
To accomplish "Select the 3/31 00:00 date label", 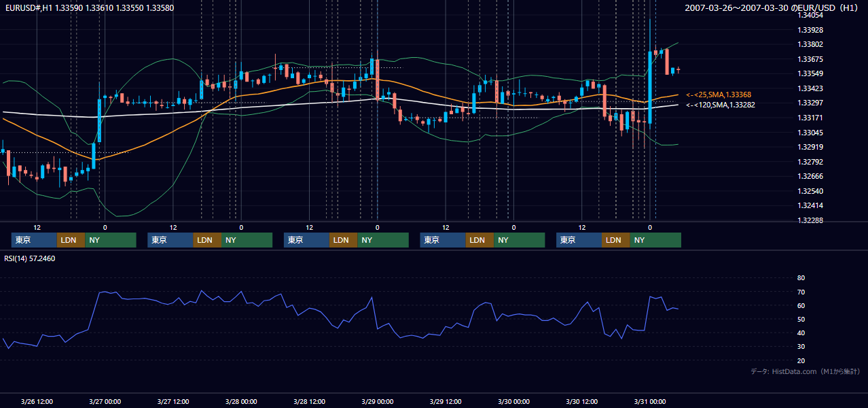I will click(x=649, y=401).
